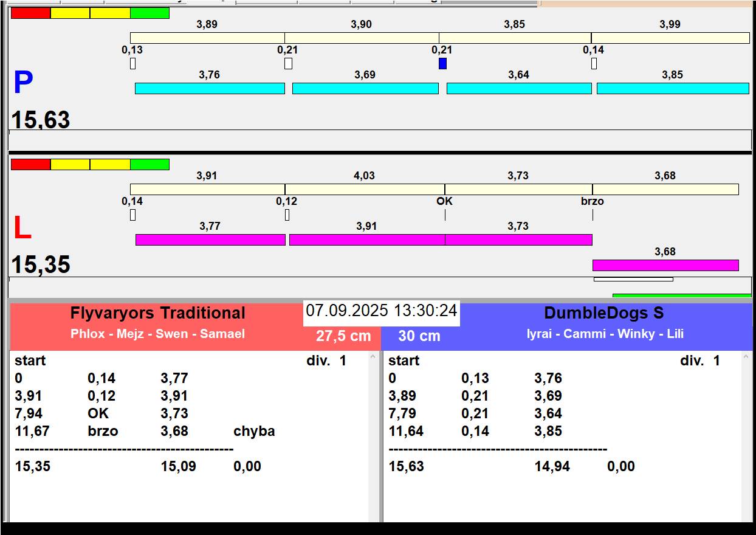Click the Phlox - Mejz - Swen - Samael lineup
This screenshot has width=756, height=535.
point(158,333)
